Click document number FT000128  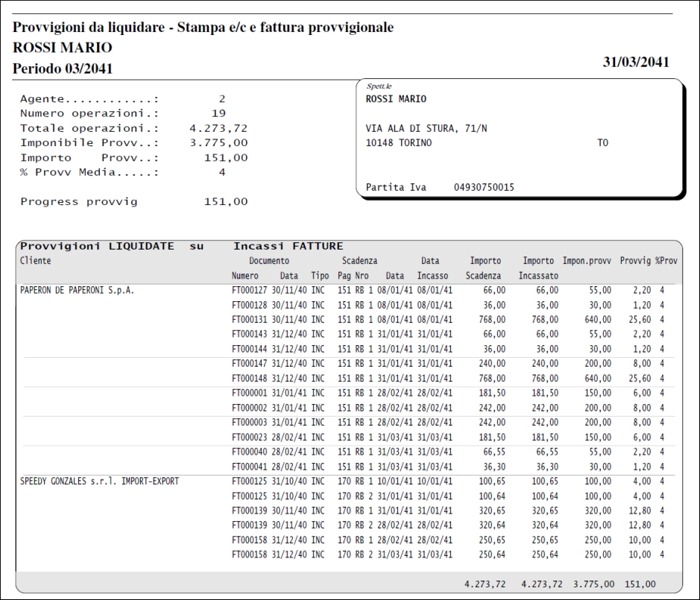click(x=249, y=305)
